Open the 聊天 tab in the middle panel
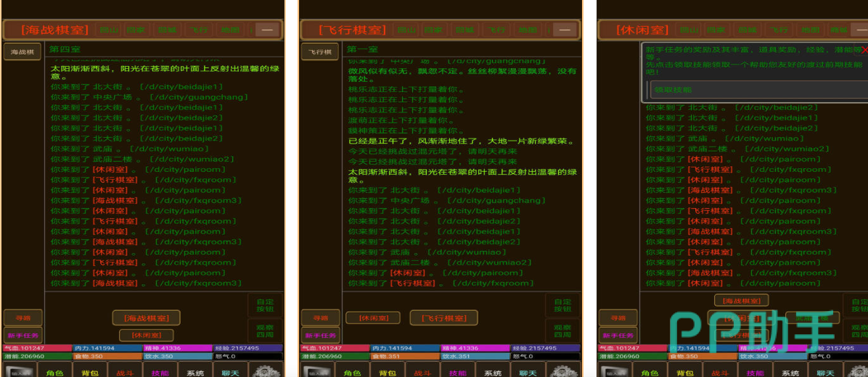This screenshot has height=377, width=868. [528, 373]
